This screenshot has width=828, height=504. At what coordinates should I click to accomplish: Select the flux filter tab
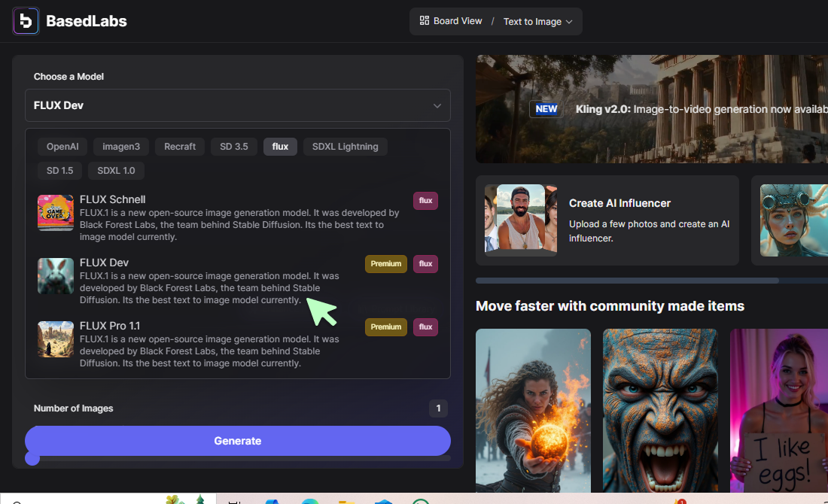[x=280, y=147]
